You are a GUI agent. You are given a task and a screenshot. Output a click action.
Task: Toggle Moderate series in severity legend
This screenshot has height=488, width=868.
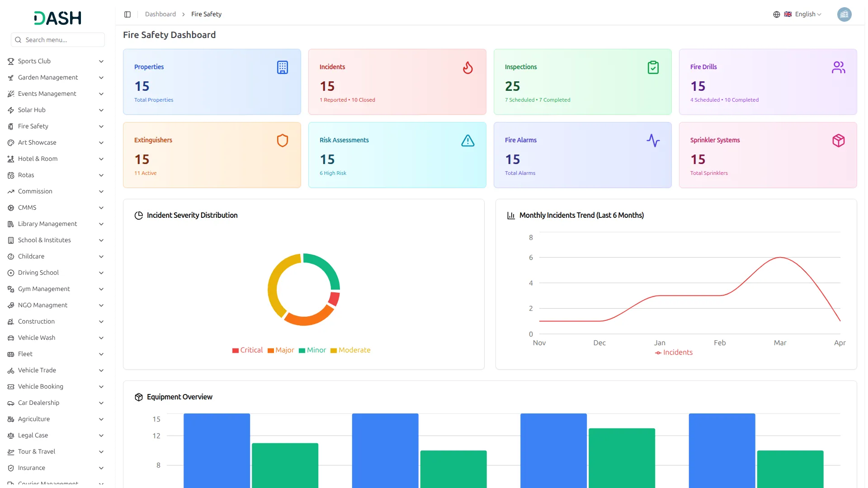tap(350, 350)
